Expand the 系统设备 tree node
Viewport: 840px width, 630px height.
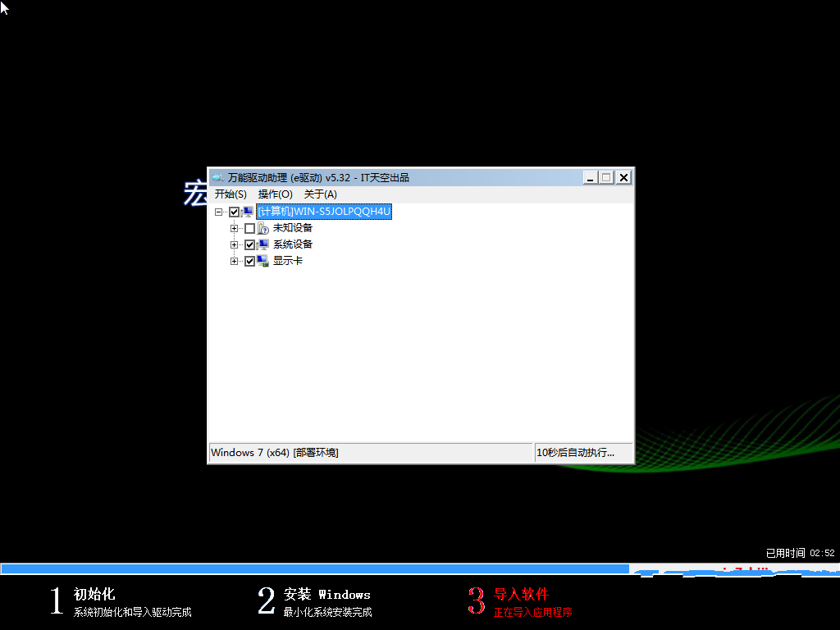click(x=234, y=245)
